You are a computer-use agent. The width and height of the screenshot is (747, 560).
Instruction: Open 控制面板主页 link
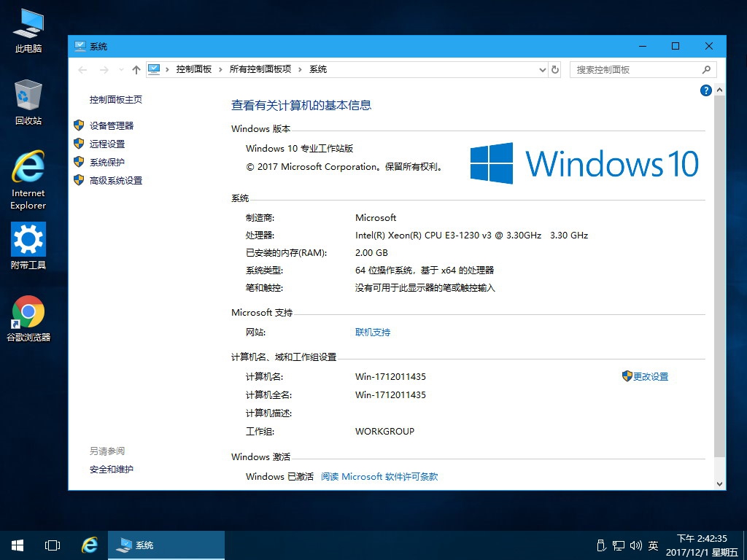[116, 99]
